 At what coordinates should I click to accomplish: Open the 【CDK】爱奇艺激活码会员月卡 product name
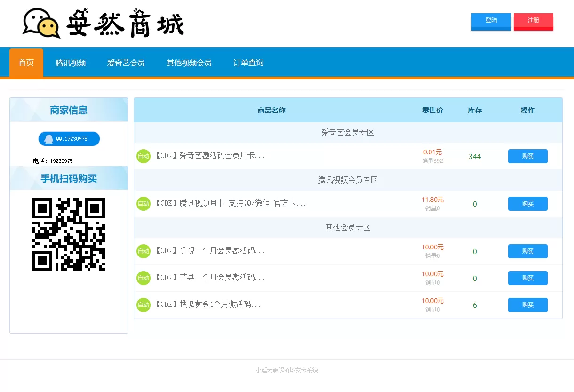click(x=209, y=156)
